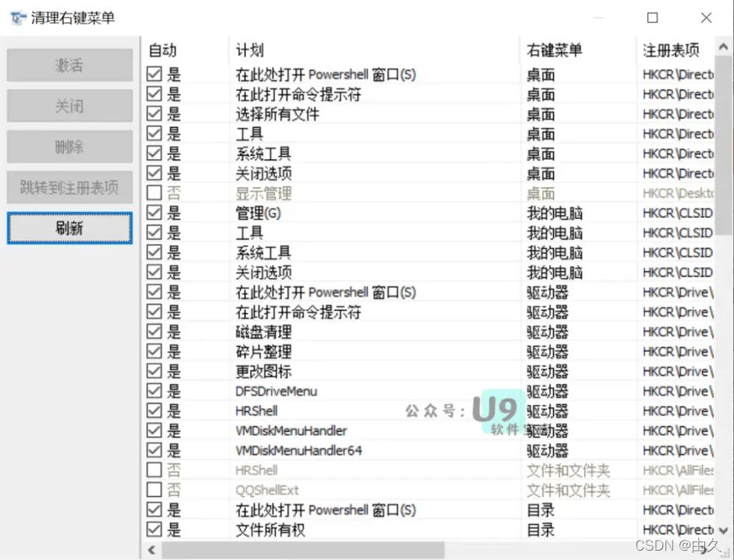Click HKCR\Drive cell in DFSDriveMenu row

(x=678, y=391)
